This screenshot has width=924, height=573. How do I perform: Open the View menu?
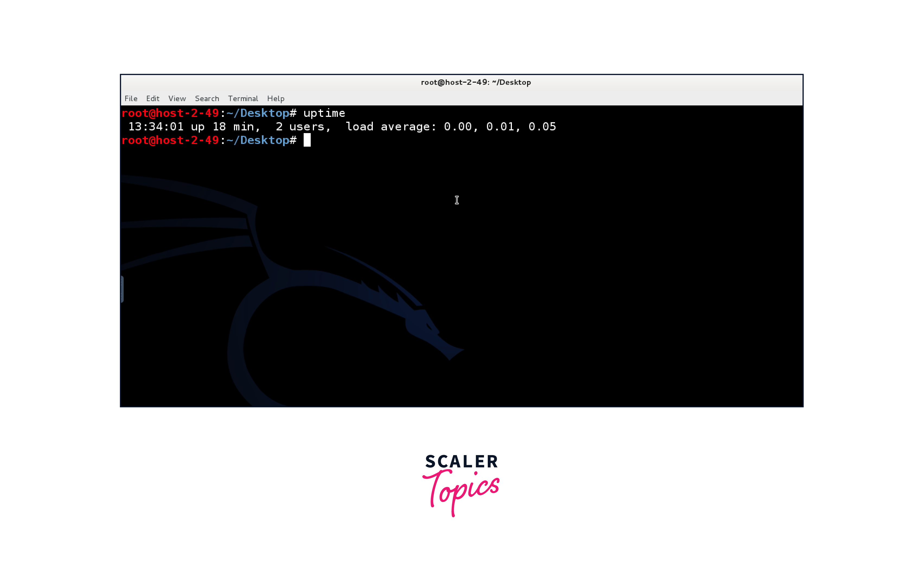[x=177, y=99]
